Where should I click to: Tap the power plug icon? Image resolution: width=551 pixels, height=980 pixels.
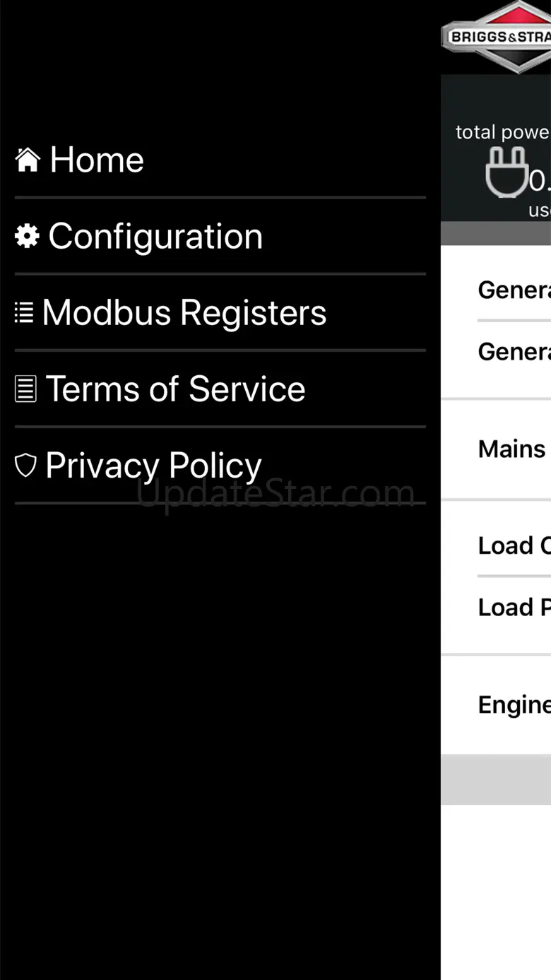click(x=506, y=172)
